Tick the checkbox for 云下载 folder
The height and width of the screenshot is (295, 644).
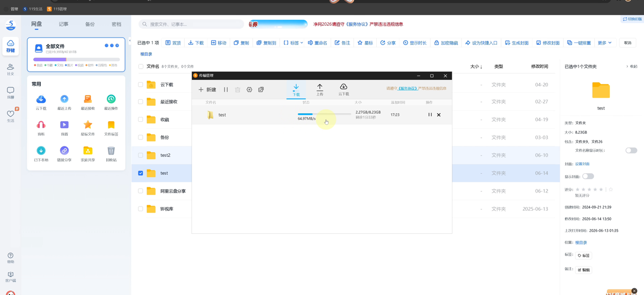click(141, 84)
